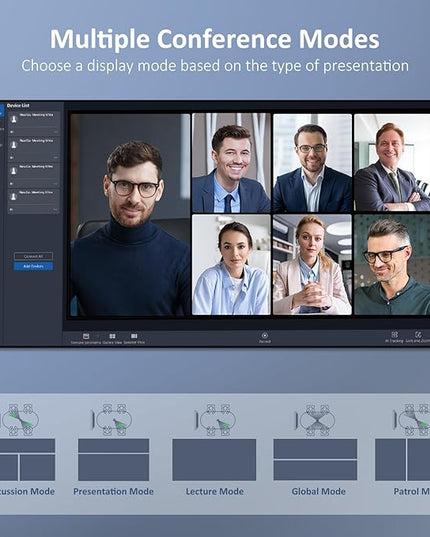Select the Global Mode split layout preview
This screenshot has height=537, width=430.
click(315, 460)
